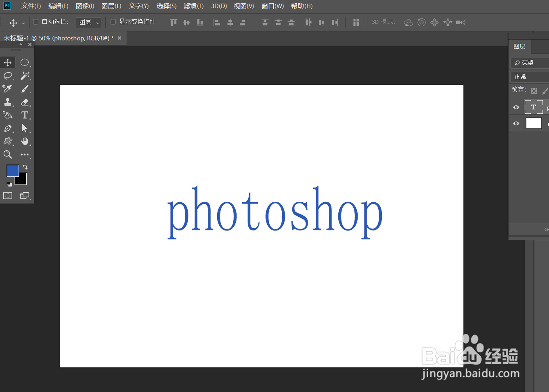Toggle lock transparent pixels in layers panel

coord(534,91)
